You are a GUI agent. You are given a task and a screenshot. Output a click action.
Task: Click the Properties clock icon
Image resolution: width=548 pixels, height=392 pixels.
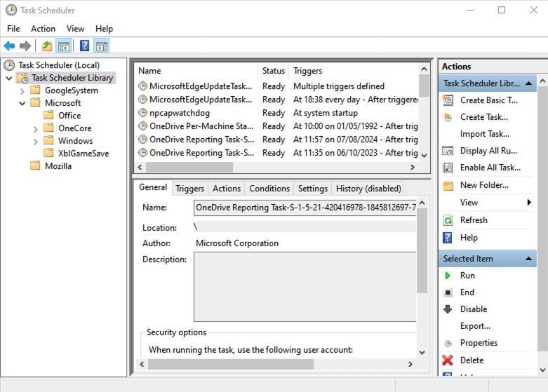tap(448, 343)
